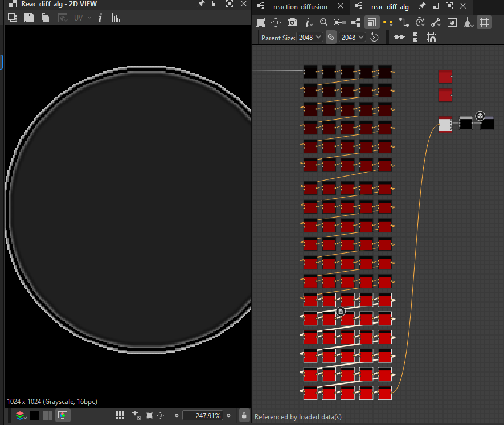This screenshot has height=425, width=504.
Task: Open the graph tools wrench menu
Action: tap(436, 22)
